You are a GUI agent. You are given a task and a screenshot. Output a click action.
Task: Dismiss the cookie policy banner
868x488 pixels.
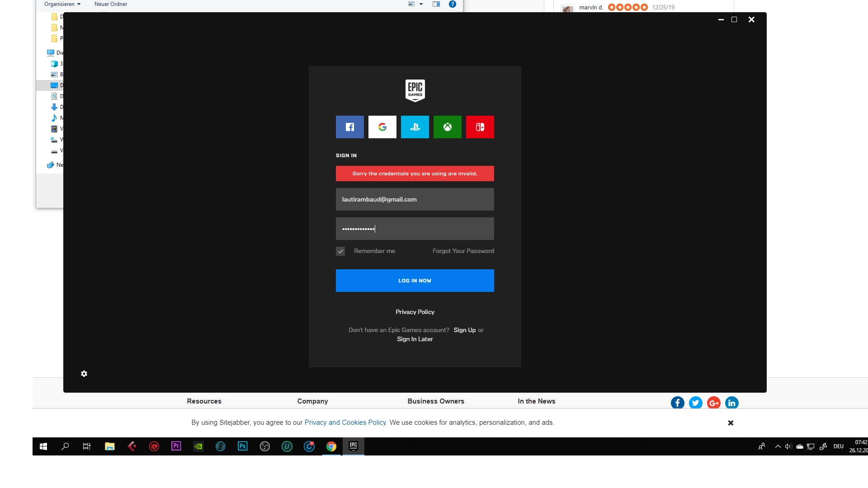coord(730,423)
